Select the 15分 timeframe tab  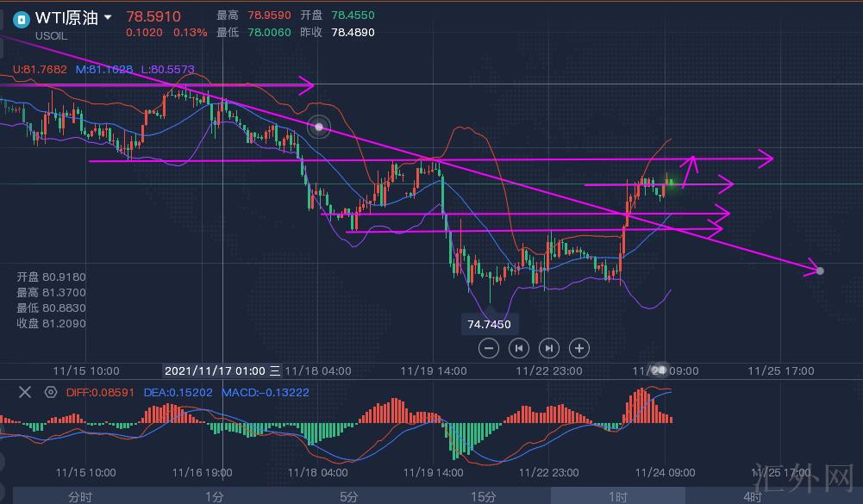tap(484, 496)
